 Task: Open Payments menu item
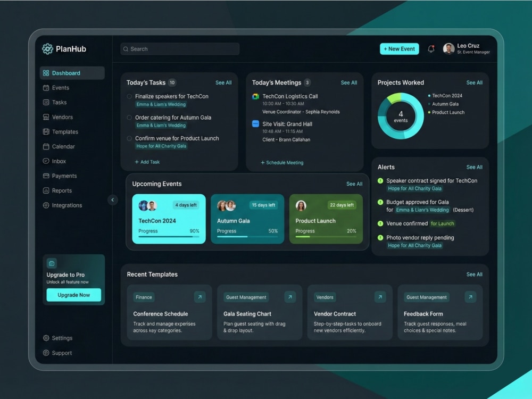coord(72,176)
